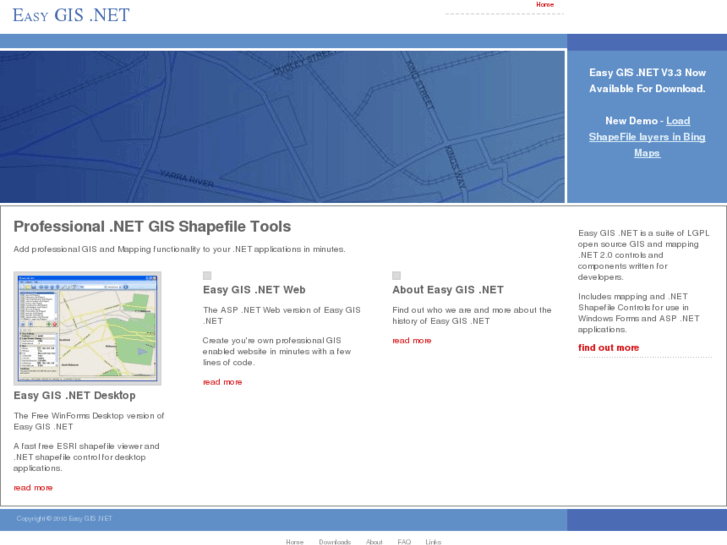Click the Add professional GIS and Mapping tagline

pyautogui.click(x=179, y=249)
